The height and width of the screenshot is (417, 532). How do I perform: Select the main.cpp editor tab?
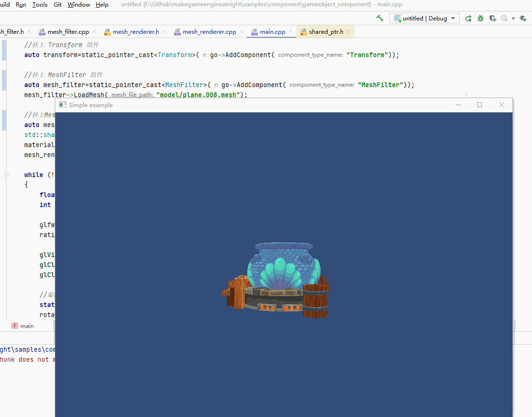[x=272, y=32]
